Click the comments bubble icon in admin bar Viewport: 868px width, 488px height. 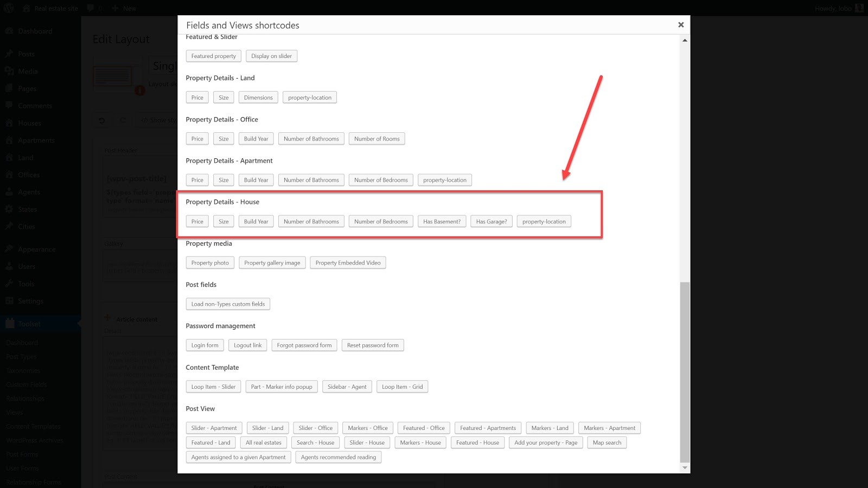point(91,8)
